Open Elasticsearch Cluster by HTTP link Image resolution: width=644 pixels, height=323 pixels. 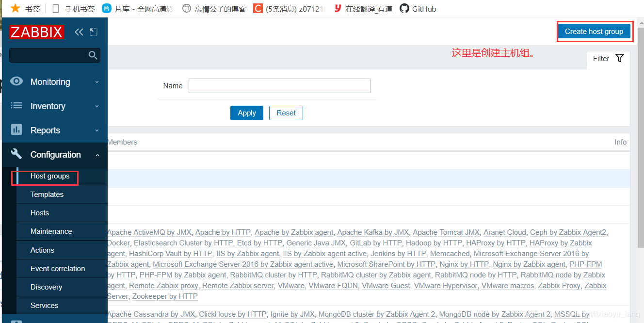pos(183,243)
